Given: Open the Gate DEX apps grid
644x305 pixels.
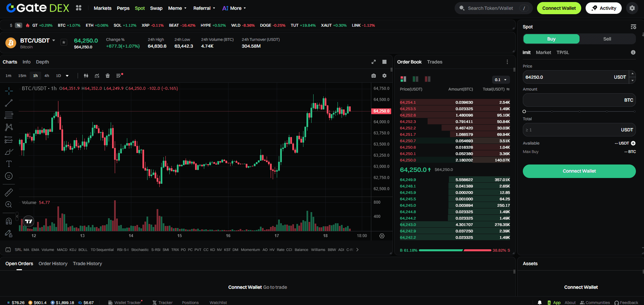Looking at the screenshot, I should click(x=79, y=8).
